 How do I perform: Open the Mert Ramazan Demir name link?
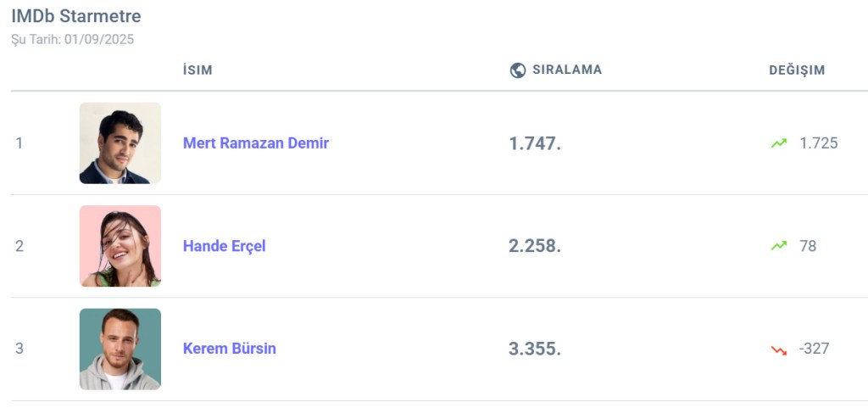[256, 143]
